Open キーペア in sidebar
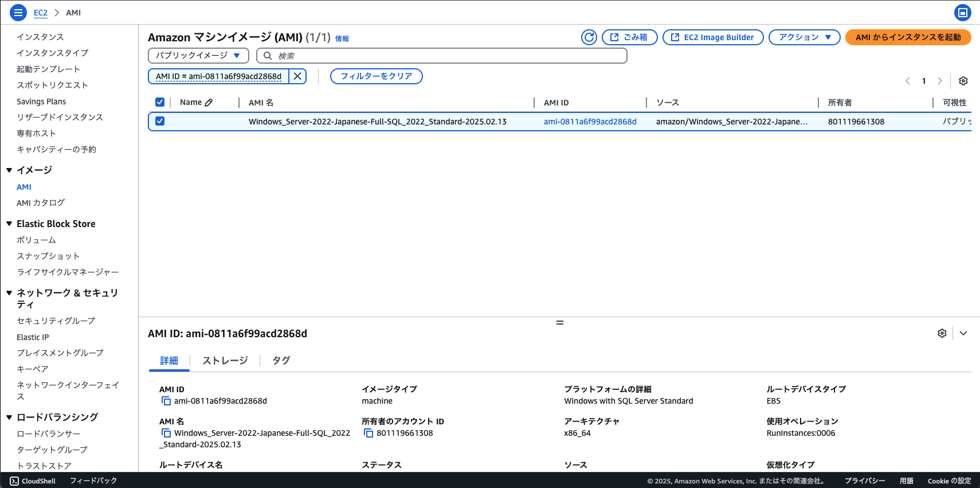 pos(33,369)
